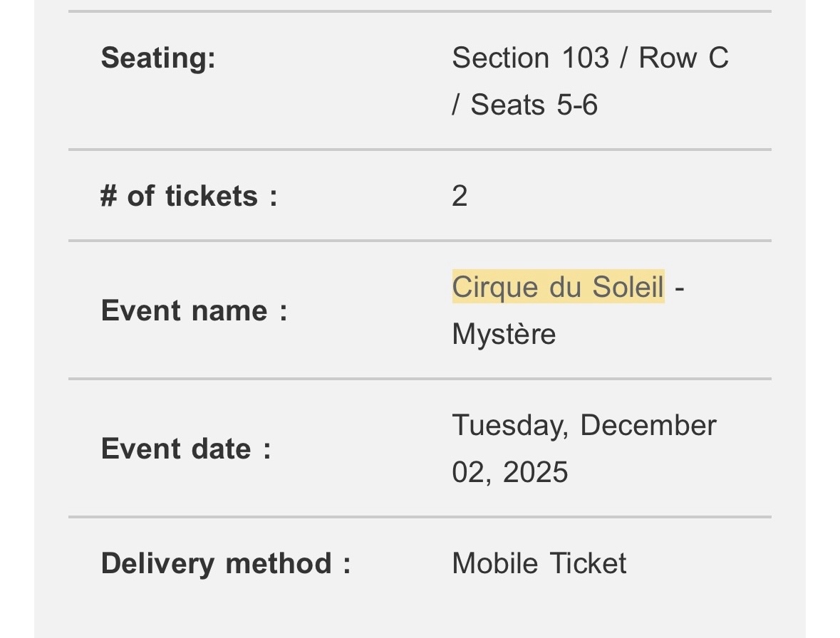Select the Section 103 text
The image size is (840, 638).
[530, 58]
